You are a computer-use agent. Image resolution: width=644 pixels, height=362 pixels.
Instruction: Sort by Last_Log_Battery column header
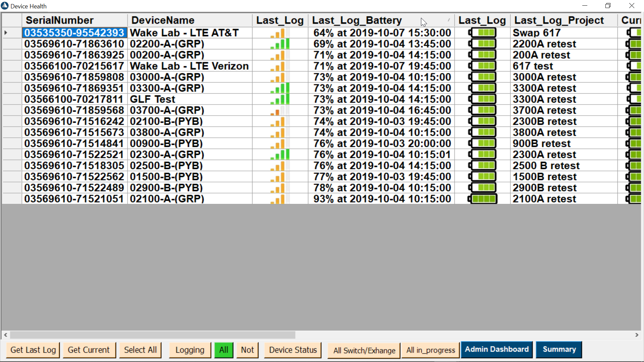coord(357,20)
